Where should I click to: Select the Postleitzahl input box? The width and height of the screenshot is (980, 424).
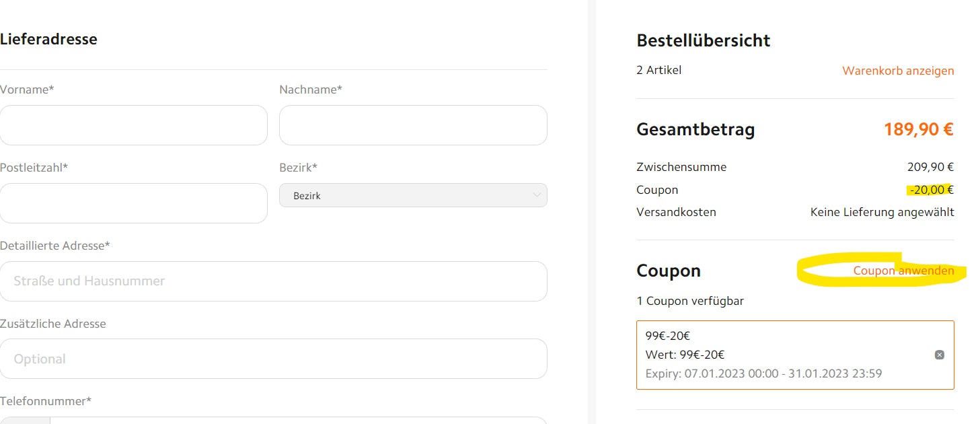[x=133, y=203]
